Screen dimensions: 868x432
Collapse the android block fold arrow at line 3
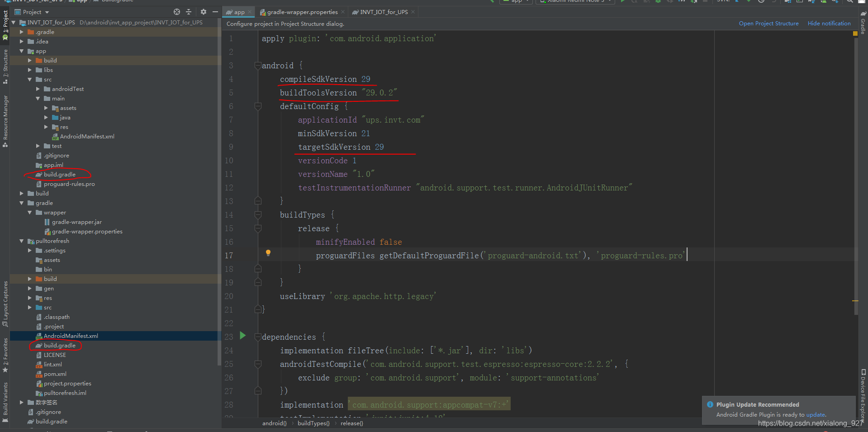pos(258,66)
